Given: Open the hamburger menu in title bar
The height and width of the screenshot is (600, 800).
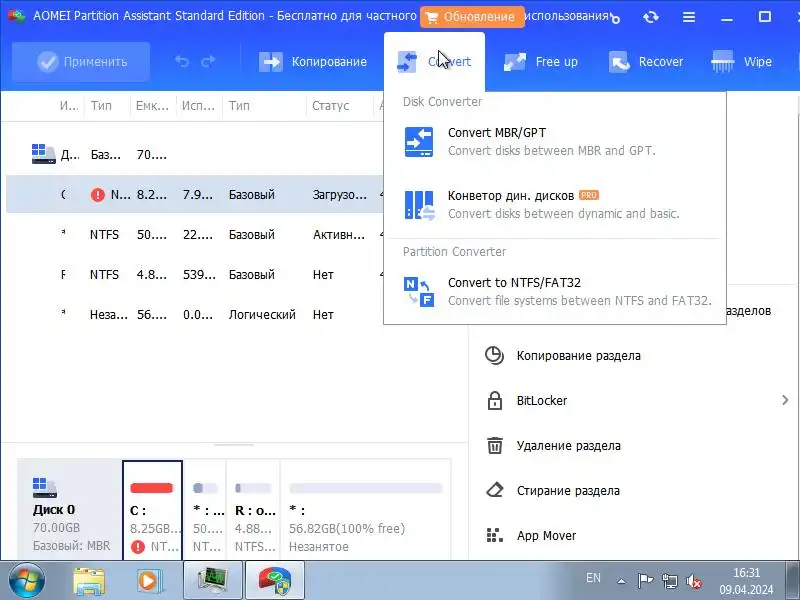Looking at the screenshot, I should pos(689,17).
